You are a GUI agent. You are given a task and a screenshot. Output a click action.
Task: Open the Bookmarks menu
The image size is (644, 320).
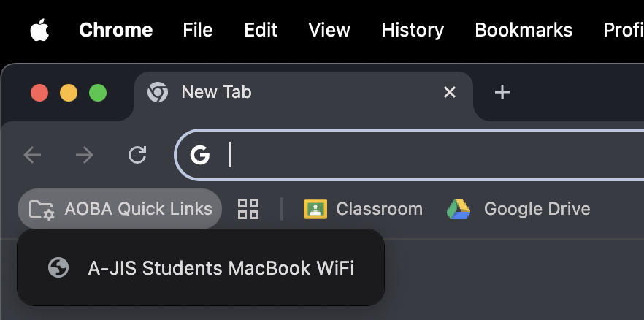[524, 30]
